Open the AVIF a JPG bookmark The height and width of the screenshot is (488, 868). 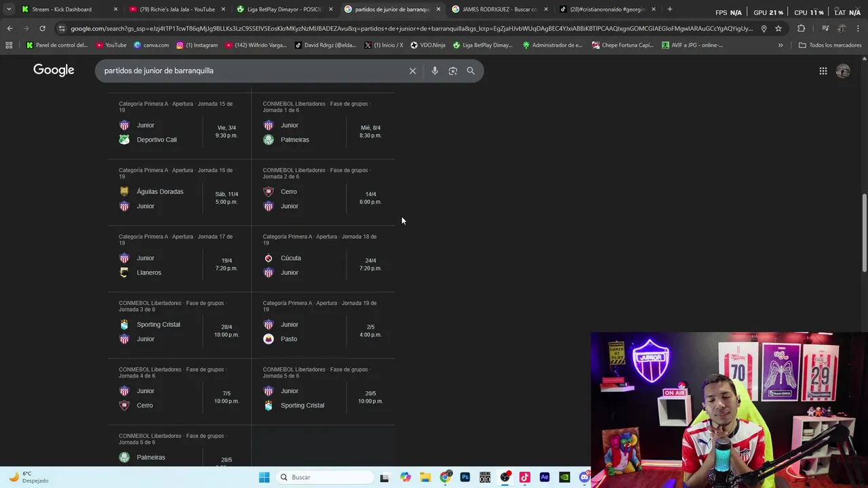tap(692, 45)
